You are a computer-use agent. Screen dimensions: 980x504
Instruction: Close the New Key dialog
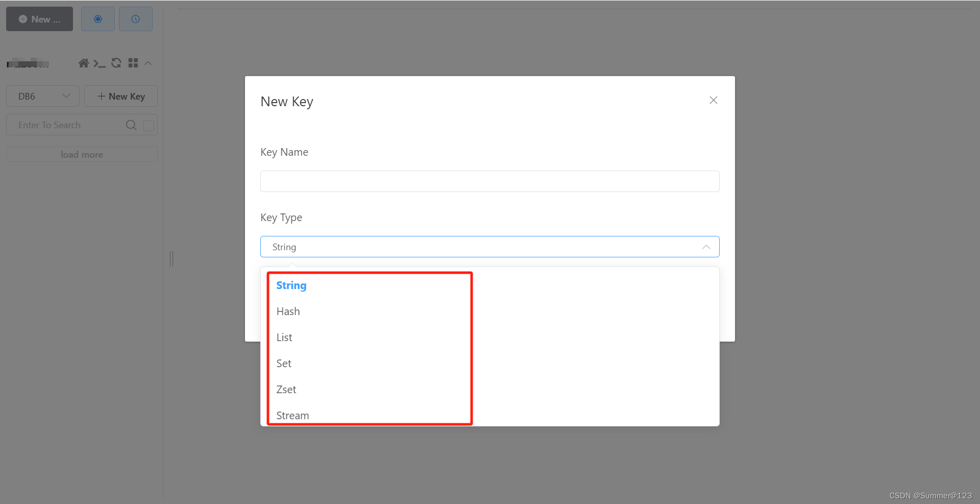pyautogui.click(x=714, y=100)
